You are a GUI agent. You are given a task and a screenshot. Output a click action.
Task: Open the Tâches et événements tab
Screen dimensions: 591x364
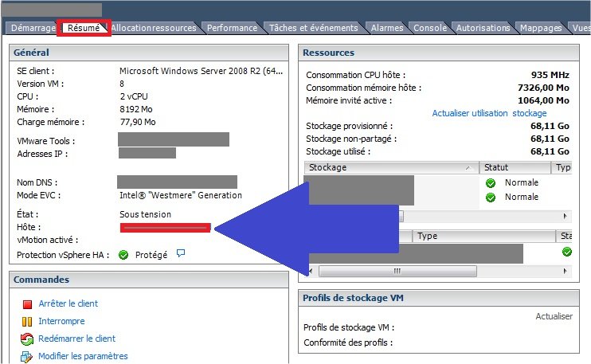point(313,28)
